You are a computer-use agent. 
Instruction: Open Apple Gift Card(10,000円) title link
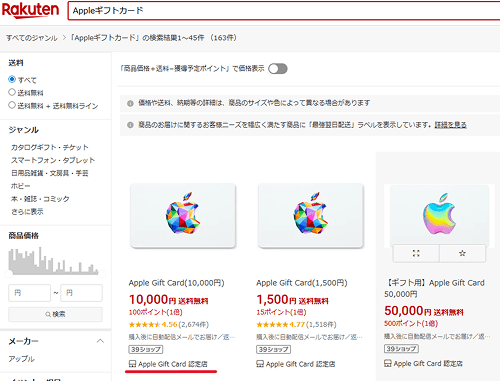pos(176,283)
